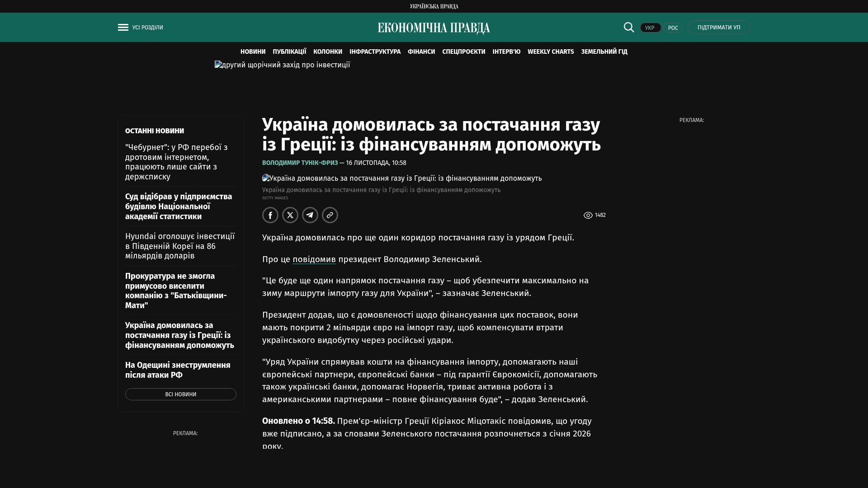
Task: Copy article link with chain icon
Action: (x=330, y=215)
